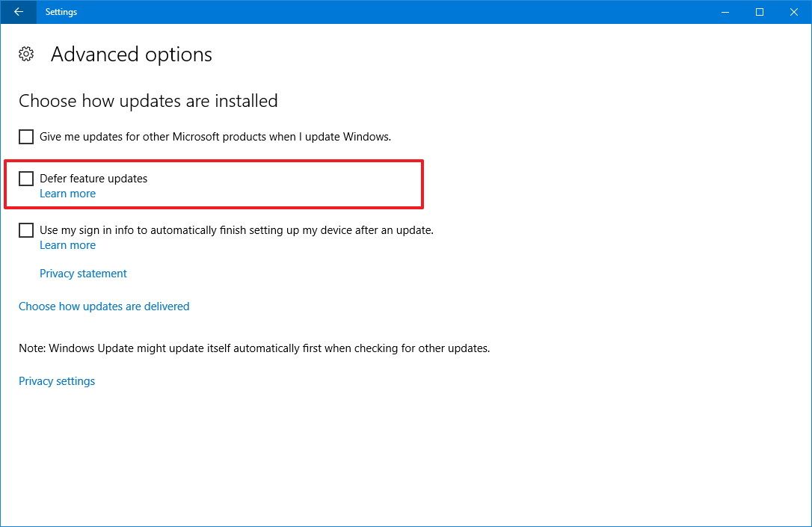812x527 pixels.
Task: Click Privacy statement below the sign-in option
Action: 83,273
